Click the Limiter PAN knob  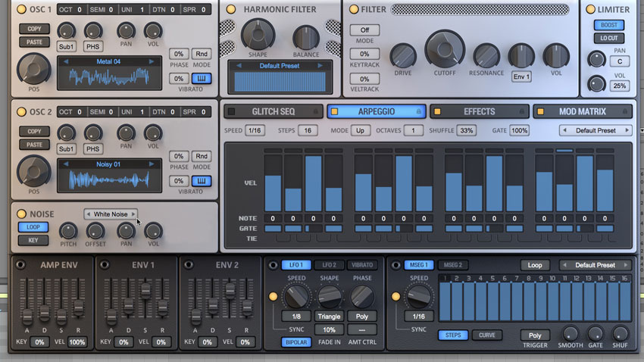[x=596, y=60]
